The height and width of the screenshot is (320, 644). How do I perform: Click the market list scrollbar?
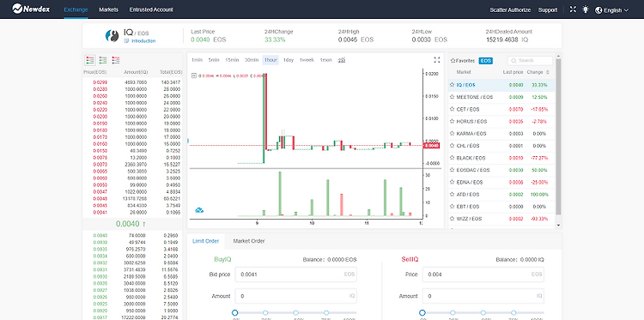point(558,136)
